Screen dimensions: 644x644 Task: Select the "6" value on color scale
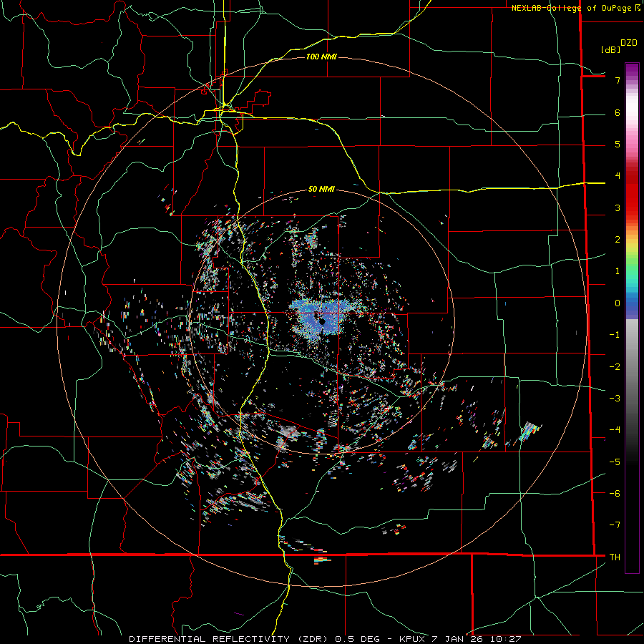[618, 112]
